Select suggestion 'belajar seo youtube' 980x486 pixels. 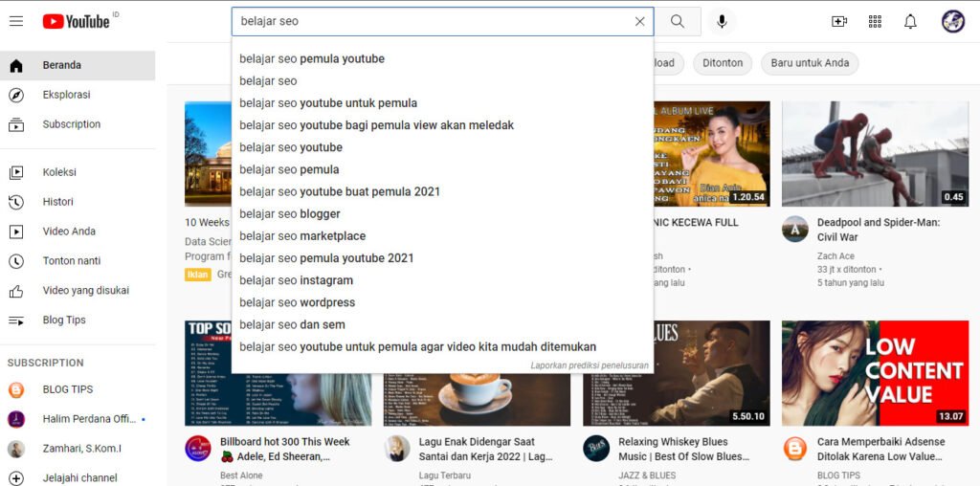pos(442,147)
